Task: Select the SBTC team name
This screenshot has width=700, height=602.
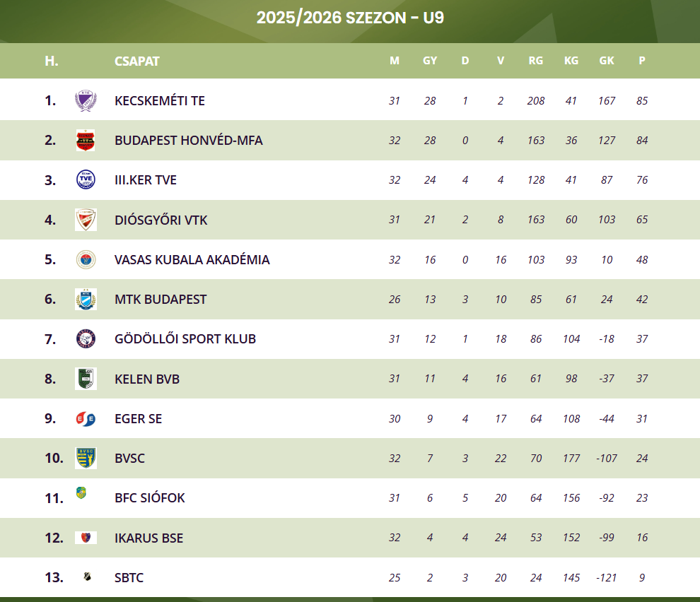Action: click(129, 578)
